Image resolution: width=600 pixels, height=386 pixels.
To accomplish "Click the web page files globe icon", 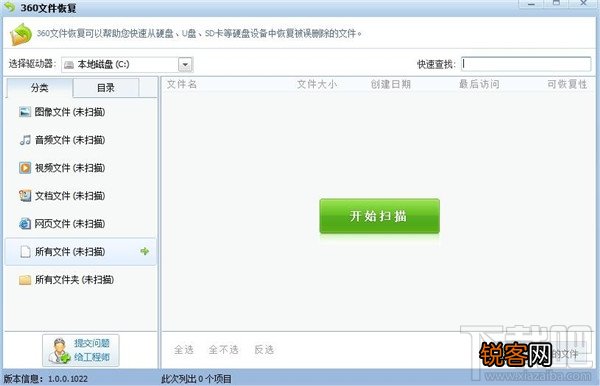I will coord(25,223).
